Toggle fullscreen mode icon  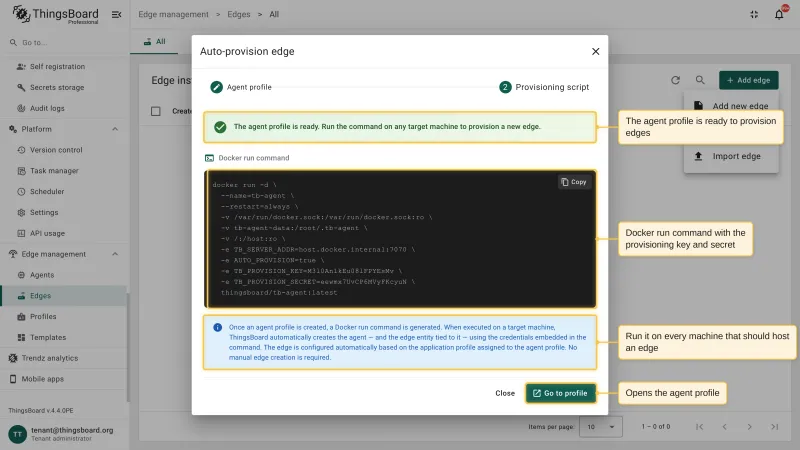tap(754, 14)
